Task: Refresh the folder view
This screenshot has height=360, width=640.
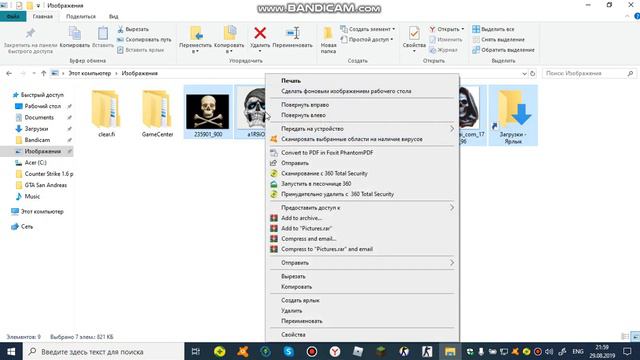Action: (x=533, y=73)
